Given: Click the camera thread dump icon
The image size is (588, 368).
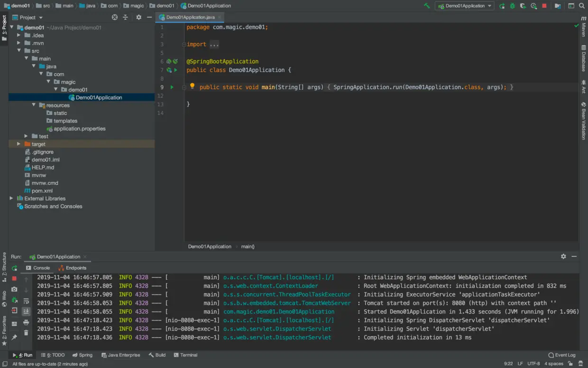Looking at the screenshot, I should coord(14,289).
